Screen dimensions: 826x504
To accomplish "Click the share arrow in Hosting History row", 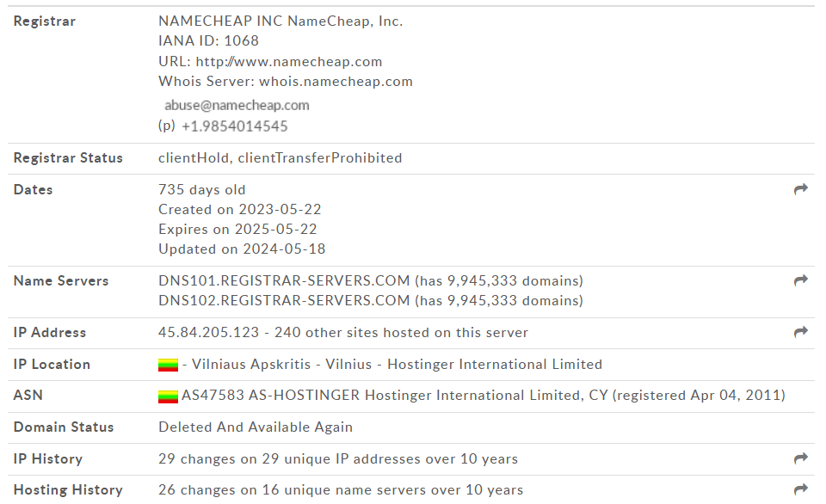I will pyautogui.click(x=801, y=489).
